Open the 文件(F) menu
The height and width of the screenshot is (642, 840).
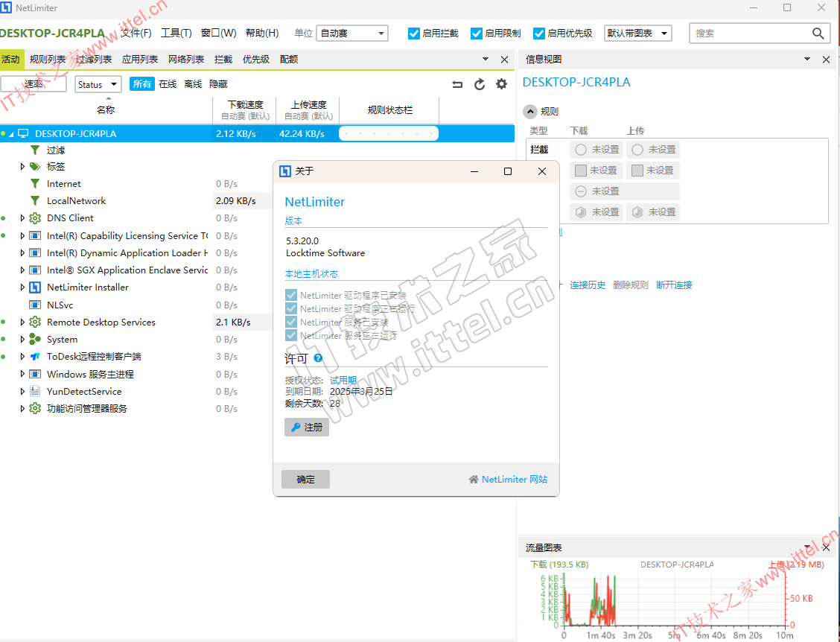pos(136,34)
